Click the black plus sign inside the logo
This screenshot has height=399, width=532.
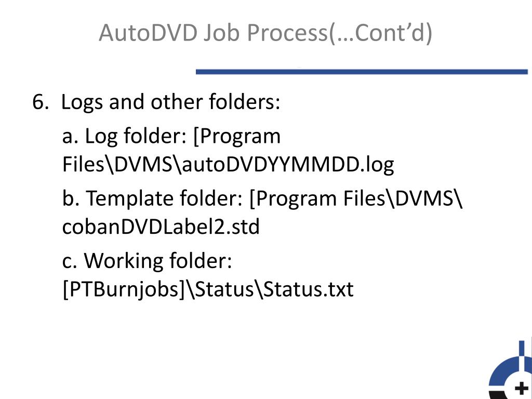pyautogui.click(x=522, y=388)
